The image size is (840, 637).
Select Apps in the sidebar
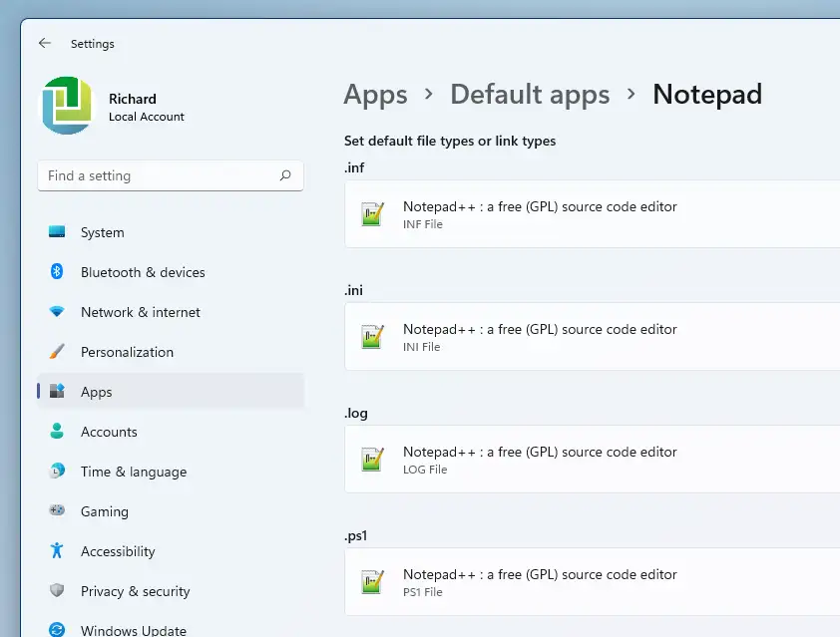coord(97,392)
